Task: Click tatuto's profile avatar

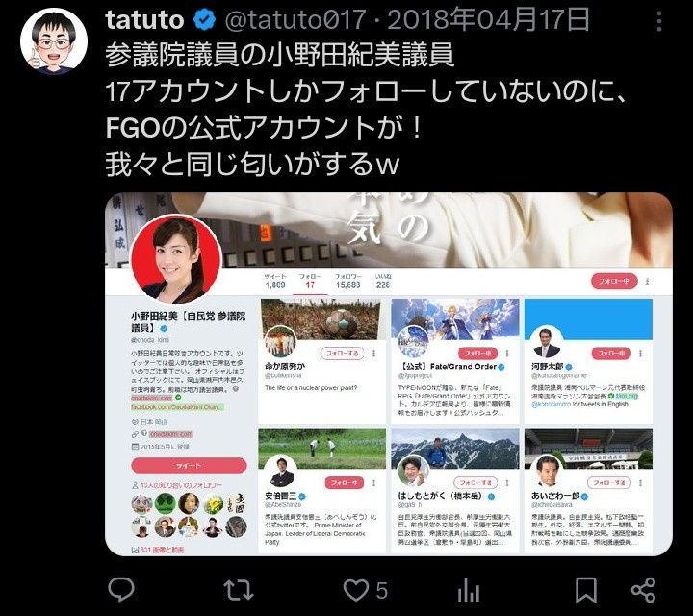Action: tap(54, 41)
